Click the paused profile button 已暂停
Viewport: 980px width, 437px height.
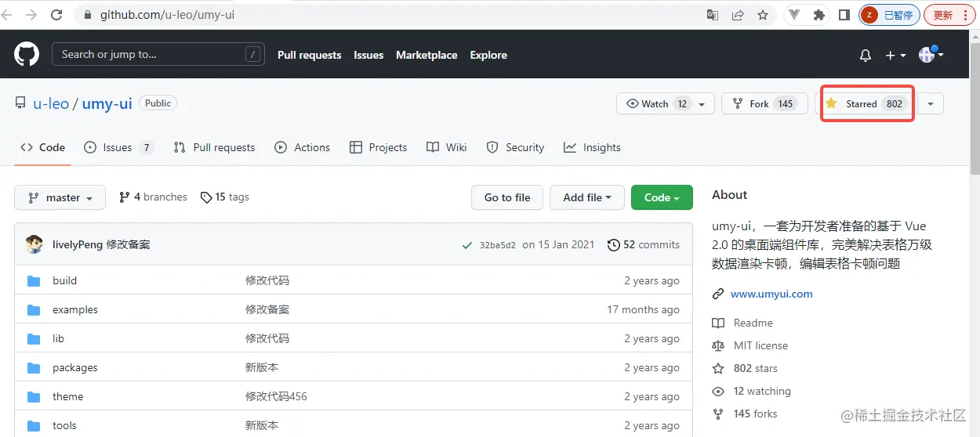point(888,15)
